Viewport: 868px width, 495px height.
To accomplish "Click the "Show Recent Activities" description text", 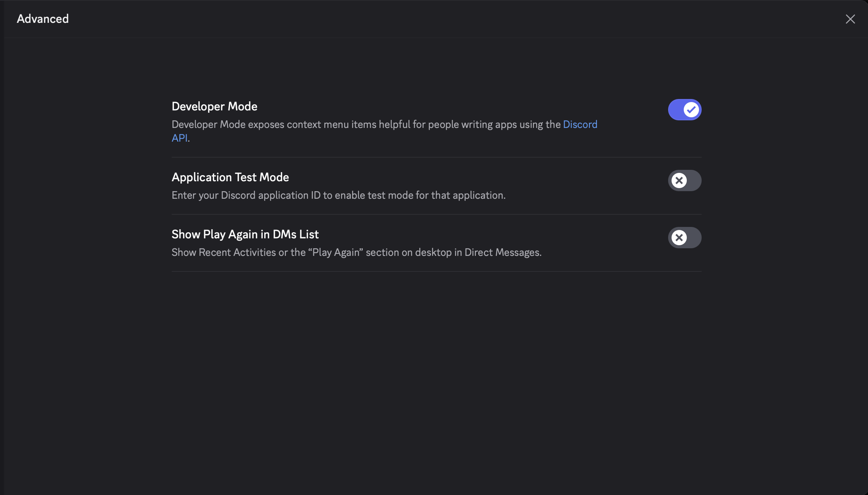I will coord(356,252).
